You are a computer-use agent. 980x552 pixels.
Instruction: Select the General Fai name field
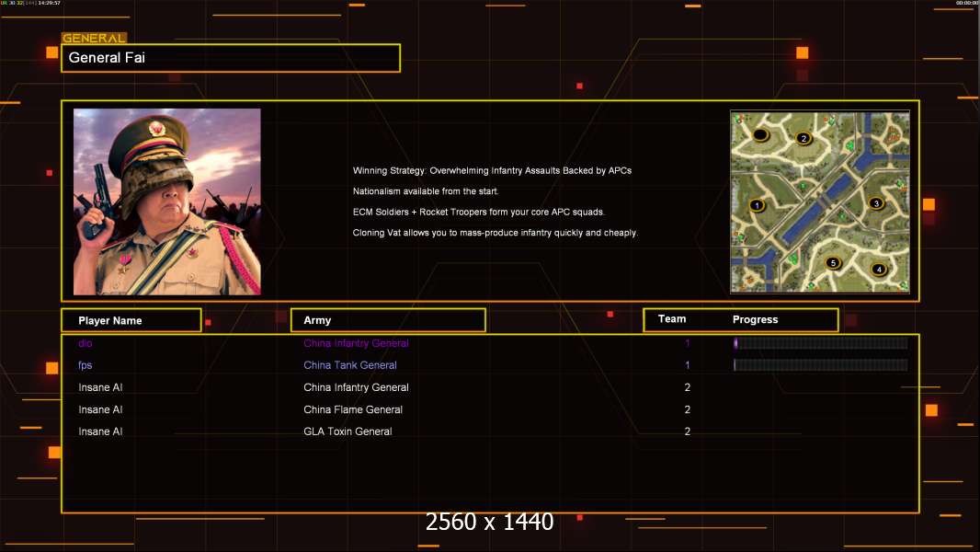coord(231,58)
